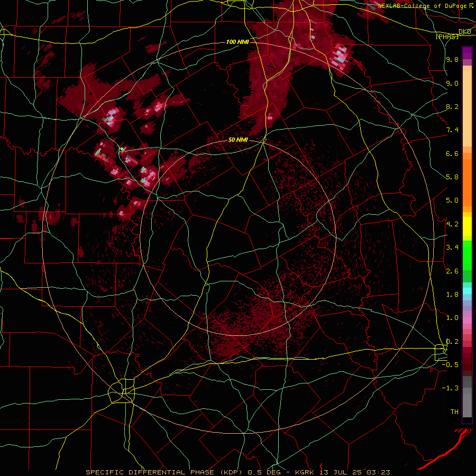The height and width of the screenshot is (476, 476).
Task: Click the 1.0 value on the color scale
Action: [x=452, y=318]
